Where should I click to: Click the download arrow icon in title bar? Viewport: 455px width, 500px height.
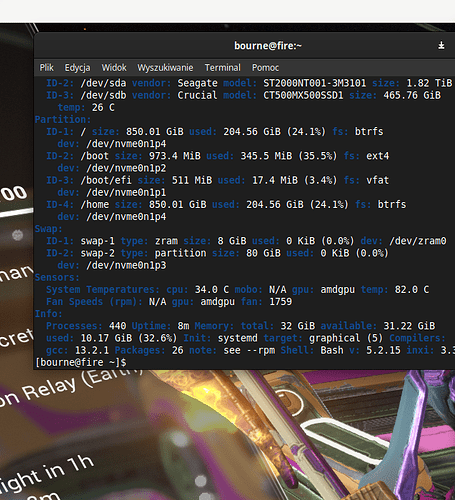[441, 45]
